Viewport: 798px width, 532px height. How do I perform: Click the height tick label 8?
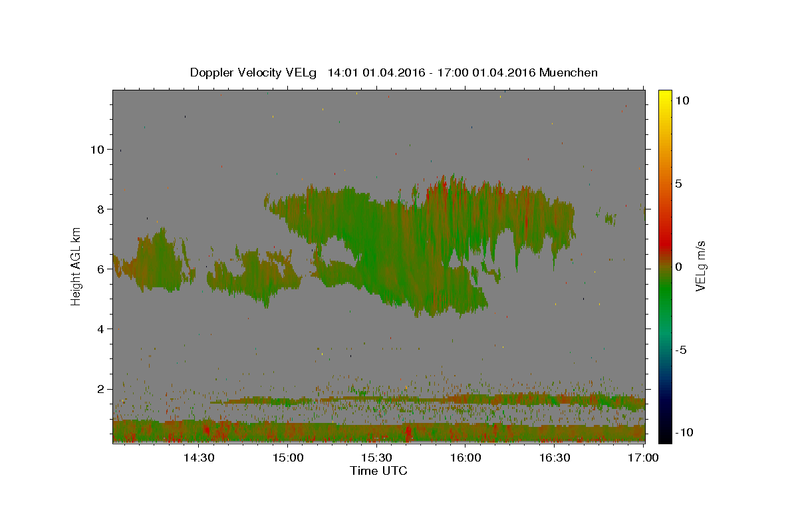pyautogui.click(x=100, y=209)
